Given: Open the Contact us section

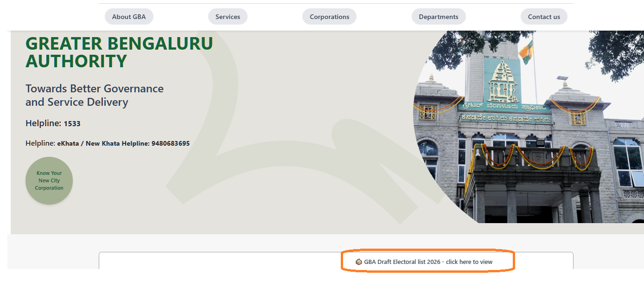Looking at the screenshot, I should click(544, 16).
